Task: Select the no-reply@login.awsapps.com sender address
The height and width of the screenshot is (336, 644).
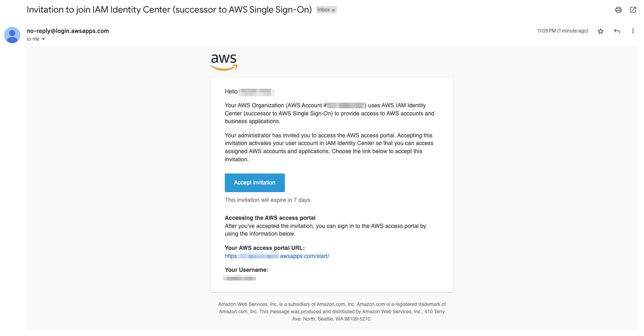Action: (68, 31)
